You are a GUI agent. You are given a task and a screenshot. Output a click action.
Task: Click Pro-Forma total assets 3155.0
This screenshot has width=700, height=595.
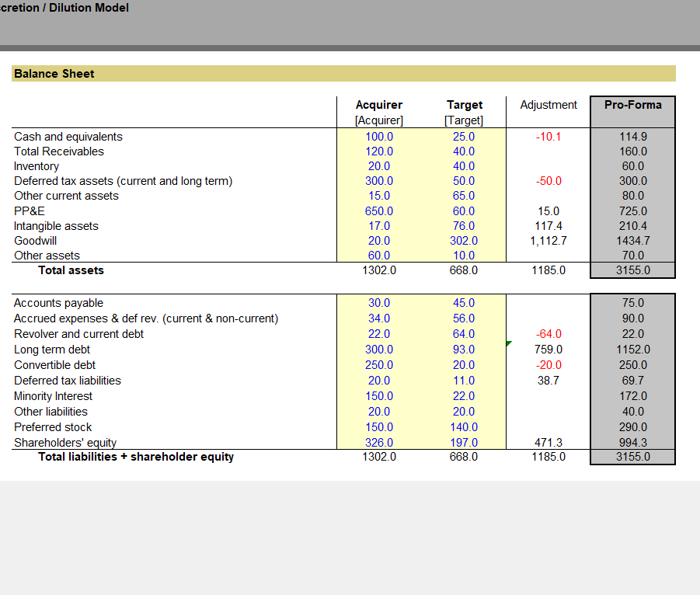pyautogui.click(x=633, y=270)
